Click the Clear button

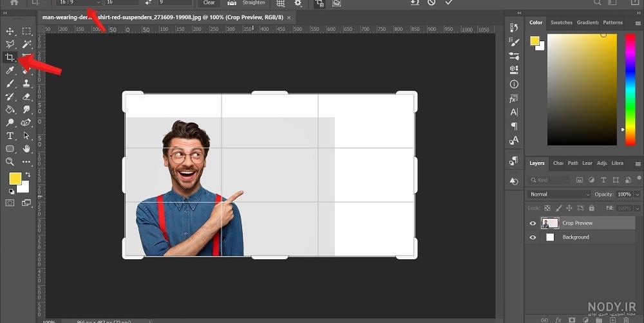209,3
